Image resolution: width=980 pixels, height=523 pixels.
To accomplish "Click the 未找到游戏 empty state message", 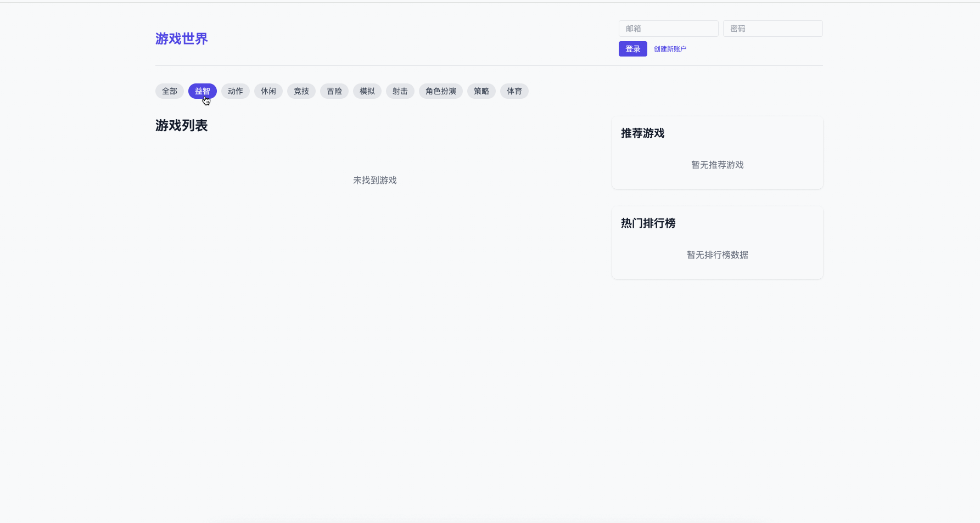I will tap(374, 179).
